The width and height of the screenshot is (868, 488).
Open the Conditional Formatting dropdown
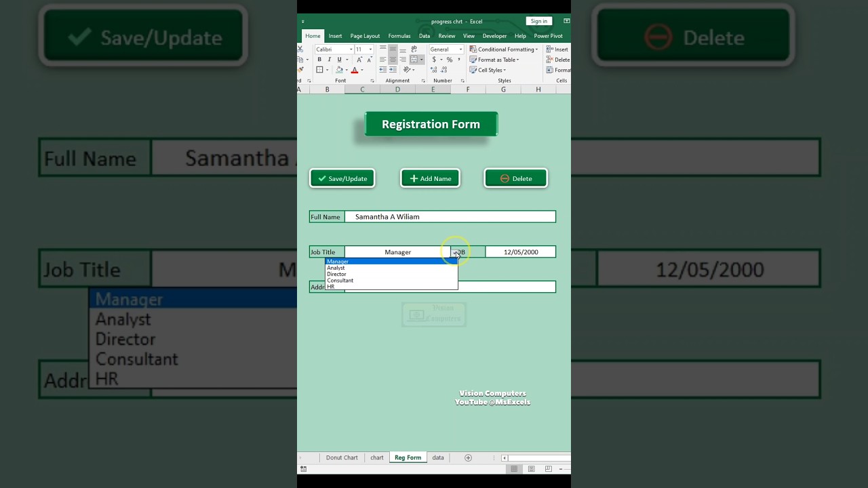click(505, 49)
